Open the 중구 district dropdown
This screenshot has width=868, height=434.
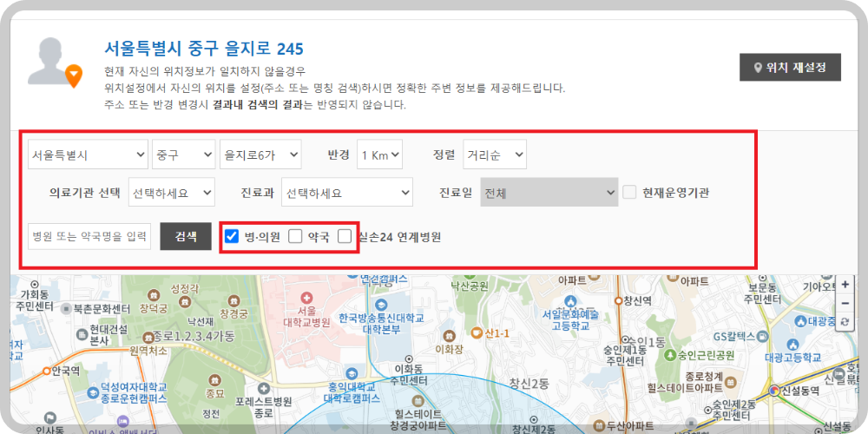click(x=184, y=155)
